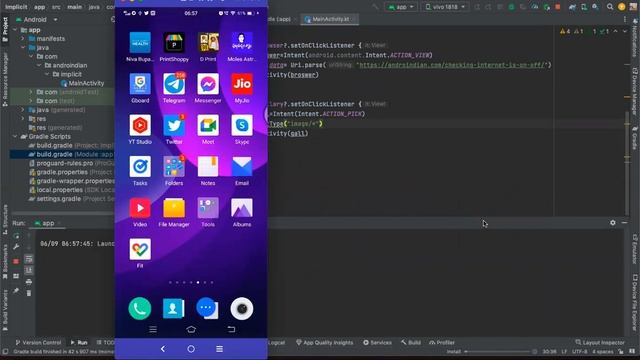Hide the Run tool window
Image resolution: width=640 pixels, height=360 pixels.
coord(624,223)
